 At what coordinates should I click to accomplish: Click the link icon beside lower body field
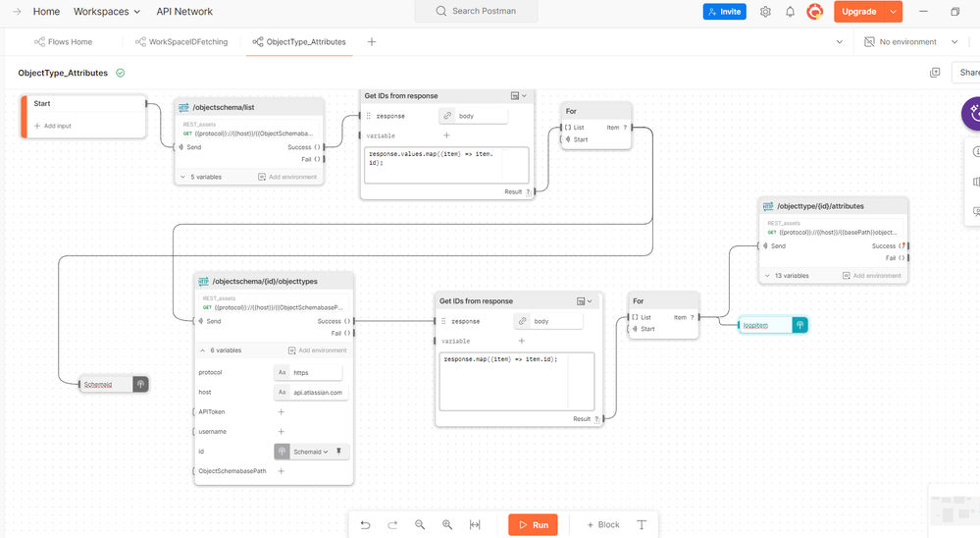tap(522, 321)
